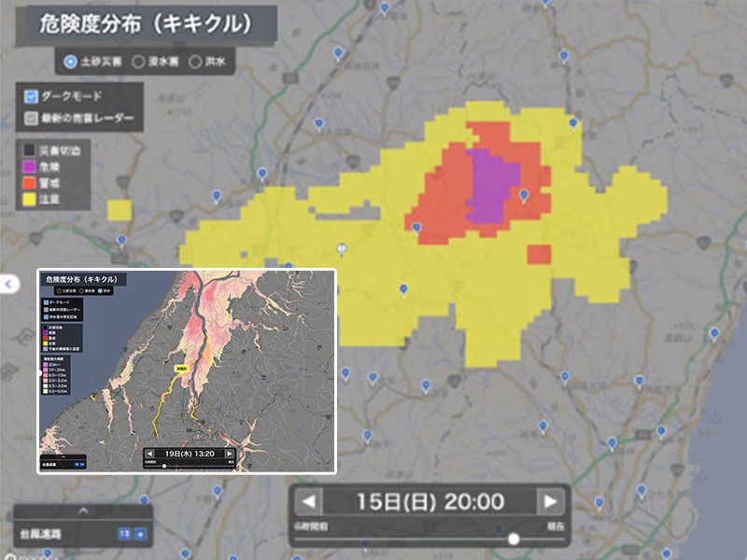This screenshot has height=560, width=747.
Task: Open the inset flood map thumbnail
Action: tap(186, 371)
